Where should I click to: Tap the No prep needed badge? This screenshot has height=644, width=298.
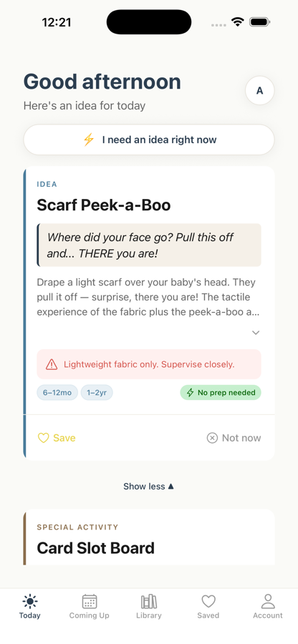pos(221,393)
